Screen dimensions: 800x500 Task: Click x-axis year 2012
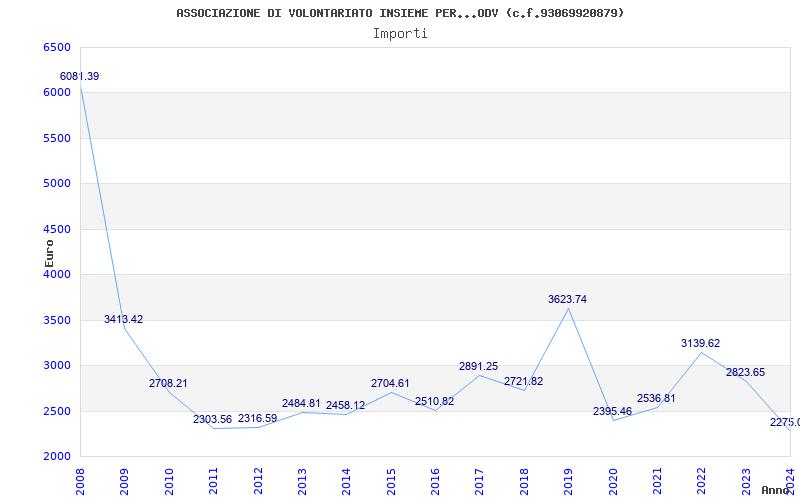pos(258,482)
